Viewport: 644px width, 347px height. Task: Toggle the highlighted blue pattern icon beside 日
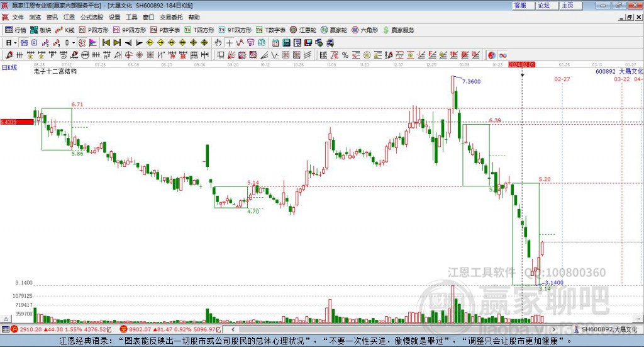coord(24,43)
